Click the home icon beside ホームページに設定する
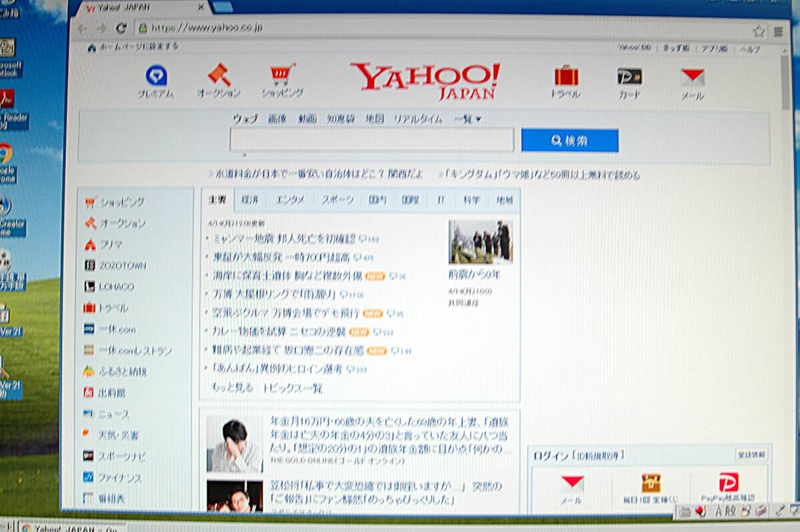The image size is (800, 532). pos(92,47)
